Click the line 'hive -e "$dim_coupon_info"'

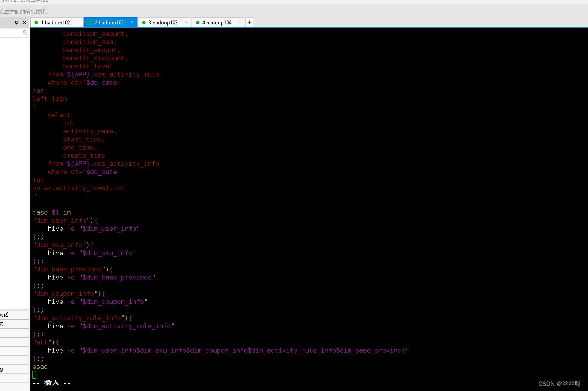click(x=97, y=302)
